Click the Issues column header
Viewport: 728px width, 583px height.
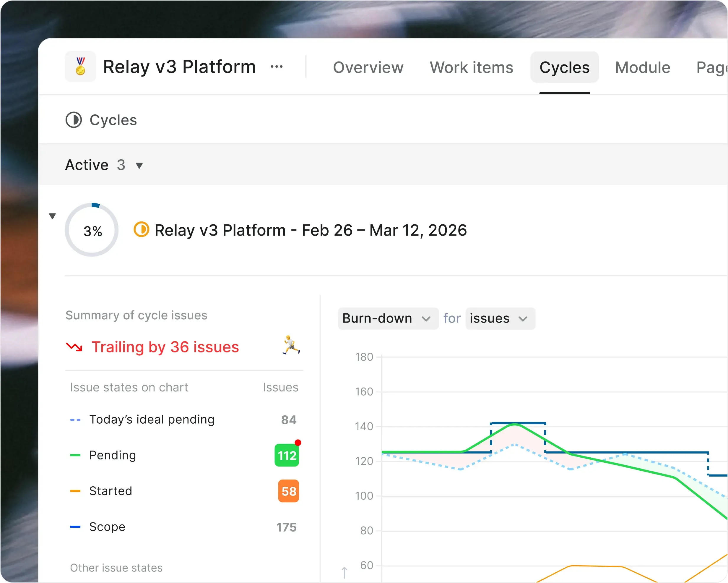(281, 387)
